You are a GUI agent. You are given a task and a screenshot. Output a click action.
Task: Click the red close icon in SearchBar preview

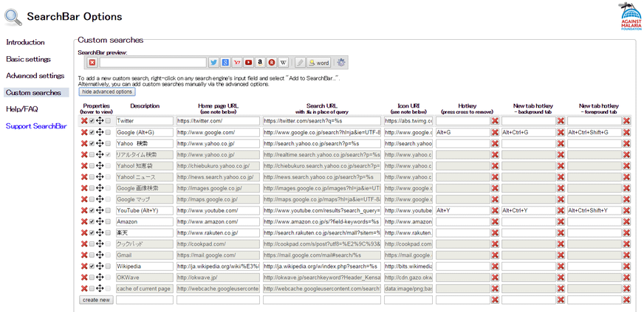[x=92, y=63]
